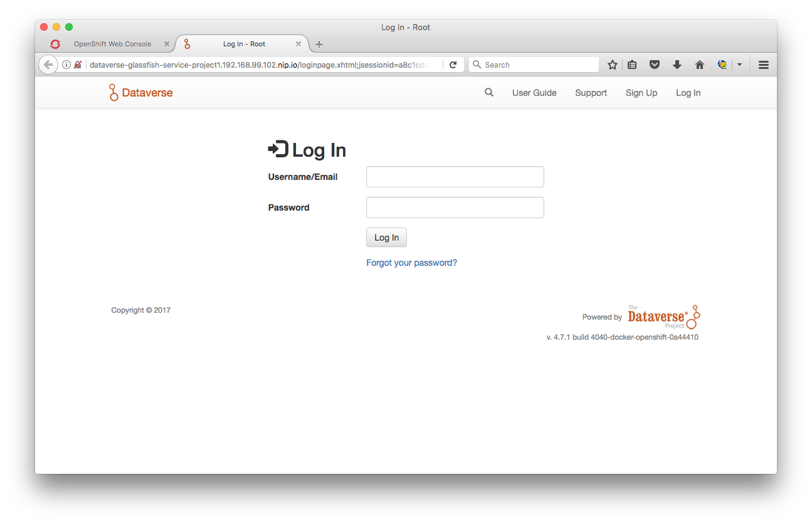Go to the browser home icon
The width and height of the screenshot is (812, 524).
click(x=700, y=65)
